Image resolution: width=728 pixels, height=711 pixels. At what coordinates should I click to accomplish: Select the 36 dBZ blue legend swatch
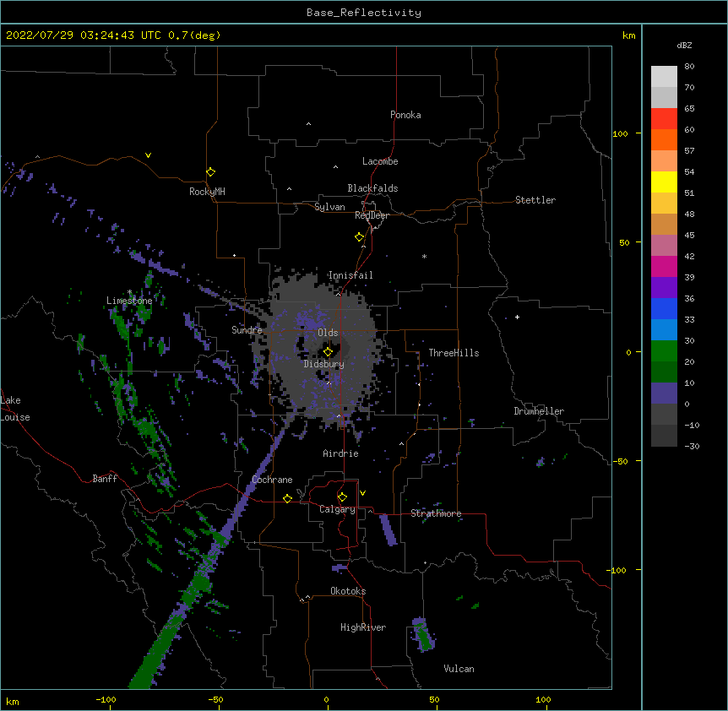pos(664,308)
